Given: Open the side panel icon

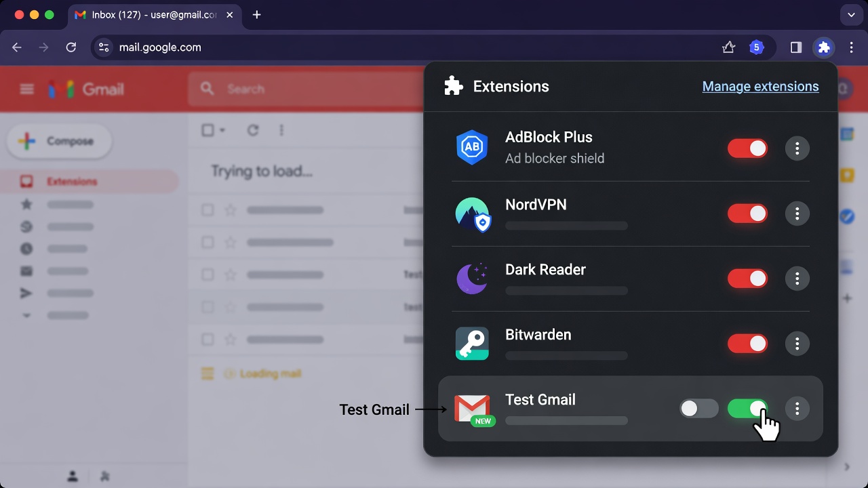Looking at the screenshot, I should [796, 47].
